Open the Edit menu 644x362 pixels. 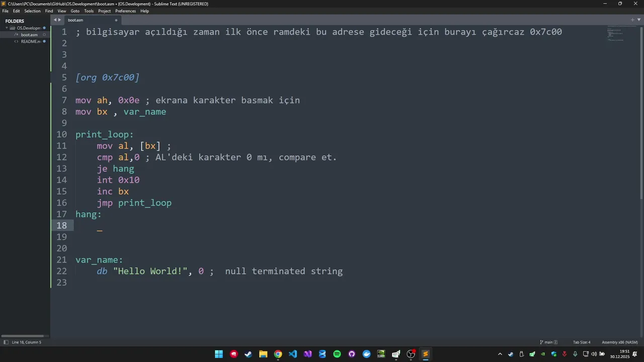[17, 11]
